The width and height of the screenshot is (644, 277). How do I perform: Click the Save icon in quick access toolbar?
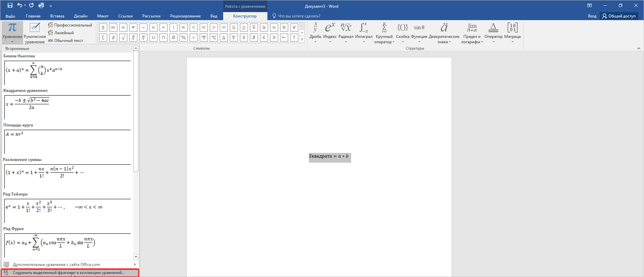(x=10, y=5)
